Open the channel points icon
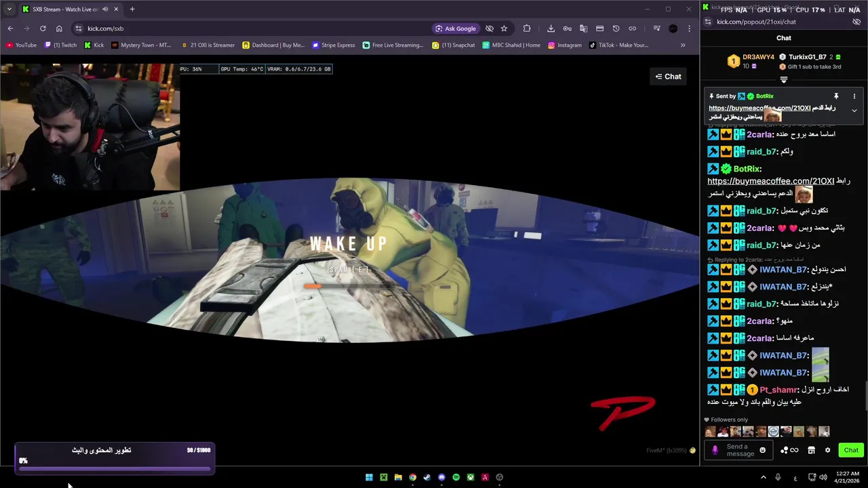 click(789, 450)
